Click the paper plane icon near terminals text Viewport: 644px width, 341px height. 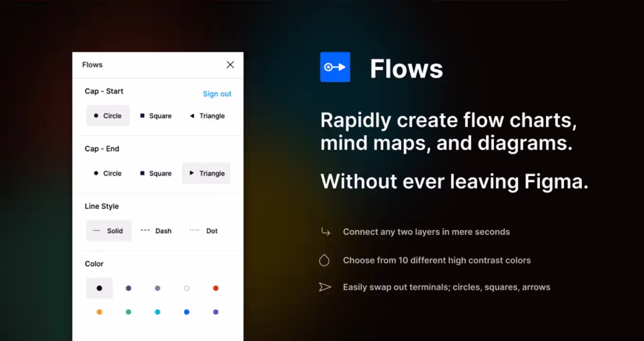click(x=325, y=287)
